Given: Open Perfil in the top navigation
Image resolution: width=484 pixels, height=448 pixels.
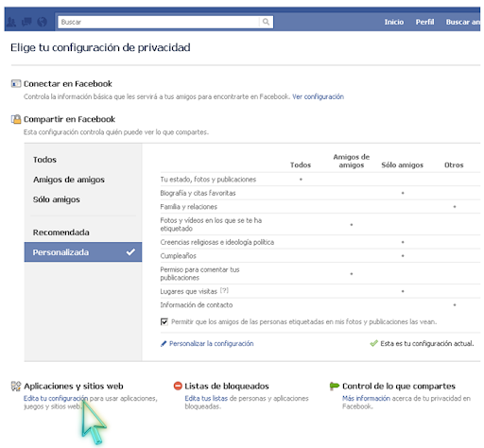Looking at the screenshot, I should 424,22.
